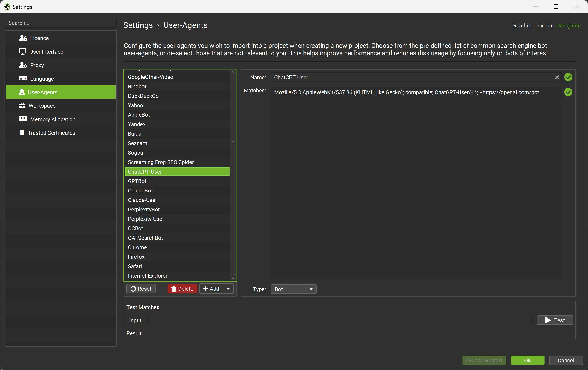The width and height of the screenshot is (588, 370).
Task: Click the green checkmark beside Name field
Action: [568, 77]
